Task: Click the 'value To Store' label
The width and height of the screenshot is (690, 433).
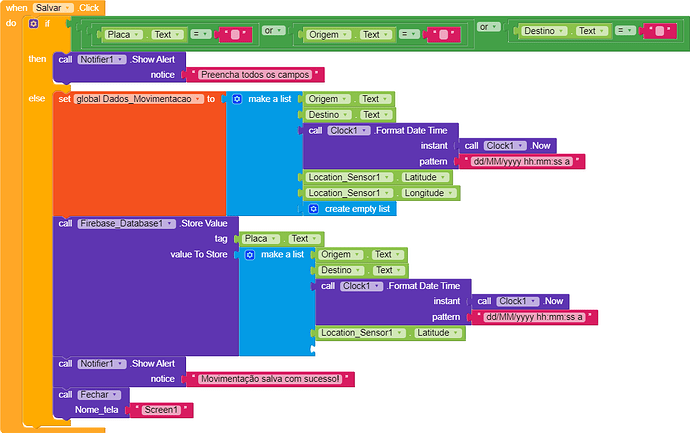Action: click(x=199, y=255)
